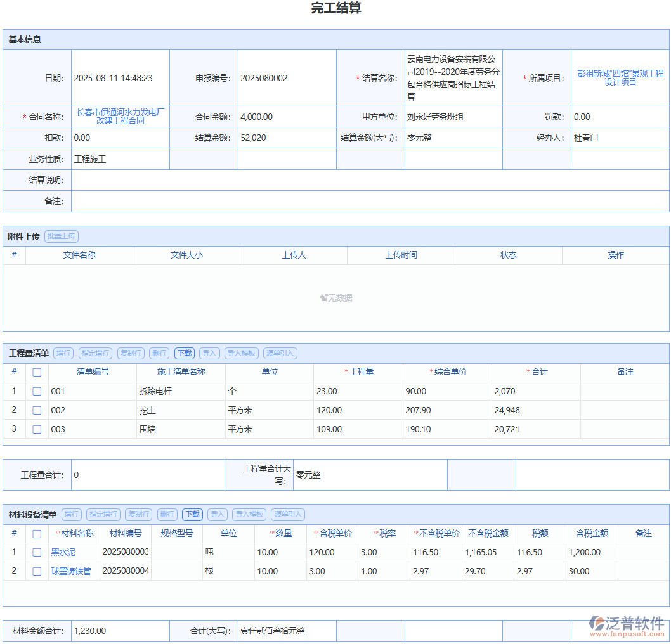Click 下载 in the 工程量清单 toolbar

185,354
